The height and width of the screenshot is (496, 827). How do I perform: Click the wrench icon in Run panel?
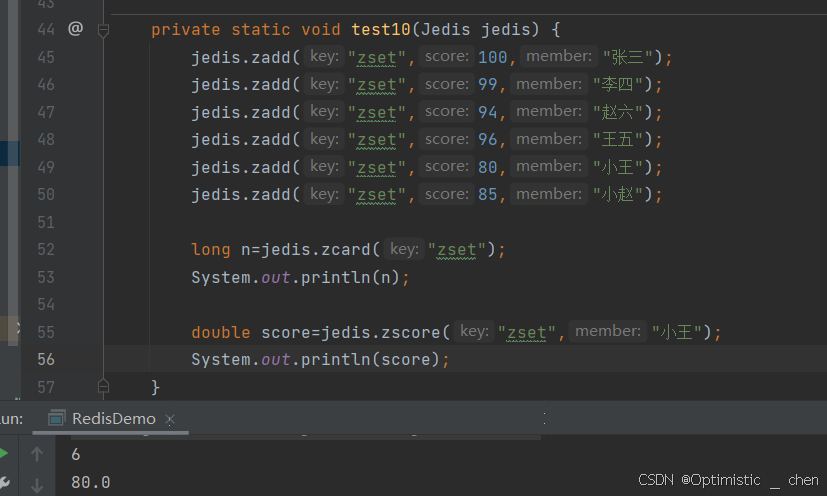4,484
